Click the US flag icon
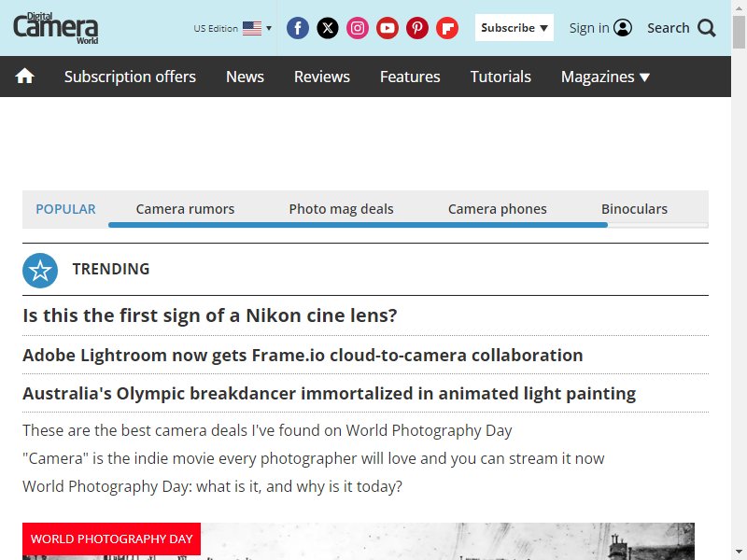747x560 pixels. coord(252,28)
